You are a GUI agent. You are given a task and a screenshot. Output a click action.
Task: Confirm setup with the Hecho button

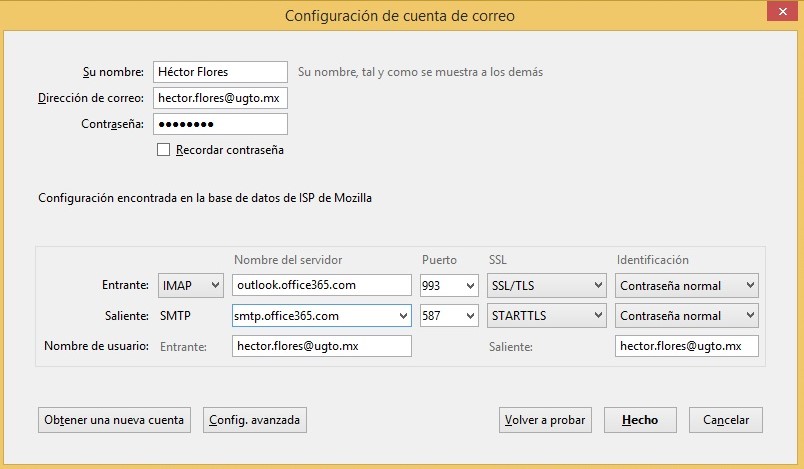click(640, 420)
